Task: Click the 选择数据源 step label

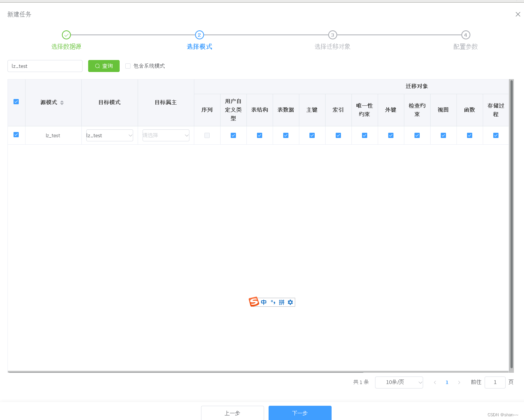Action: 66,46
